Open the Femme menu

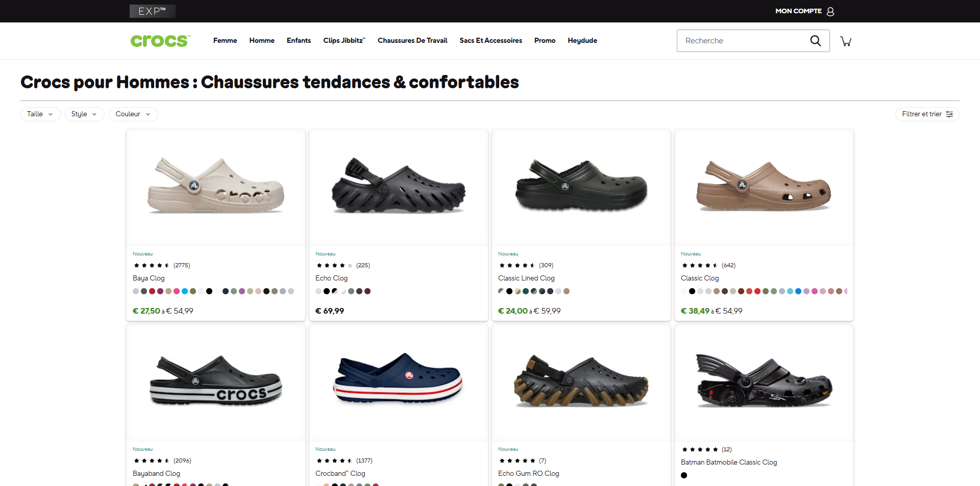pyautogui.click(x=225, y=40)
